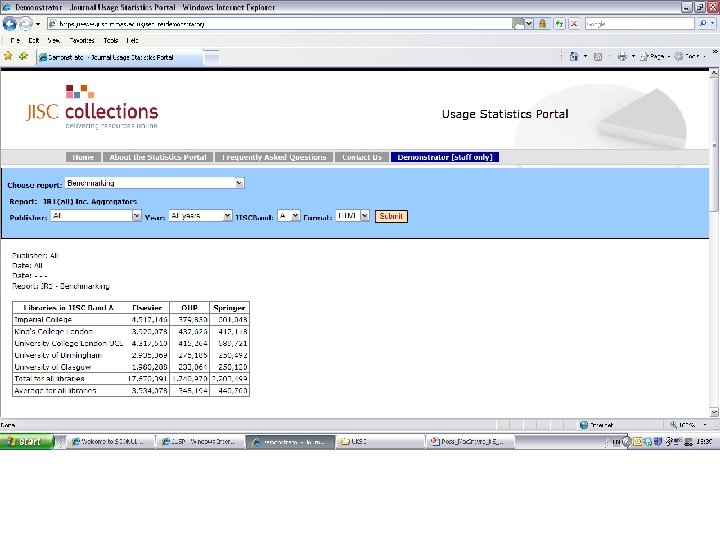The height and width of the screenshot is (540, 720).
Task: Open Frequently Asked Questions page
Action: (274, 157)
